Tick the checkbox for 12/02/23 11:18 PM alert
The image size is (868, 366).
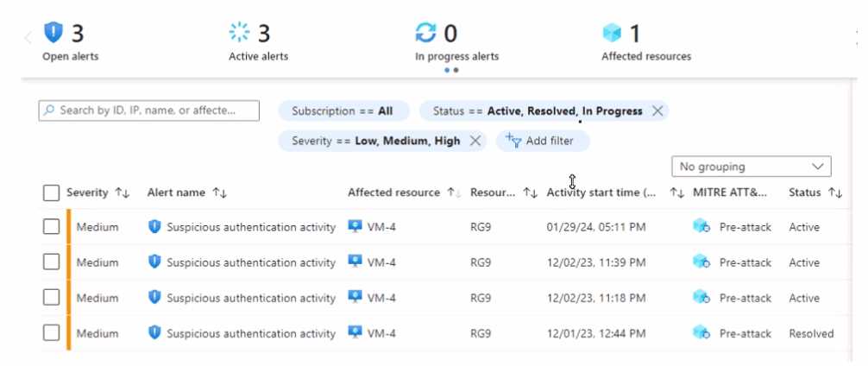[x=51, y=298]
